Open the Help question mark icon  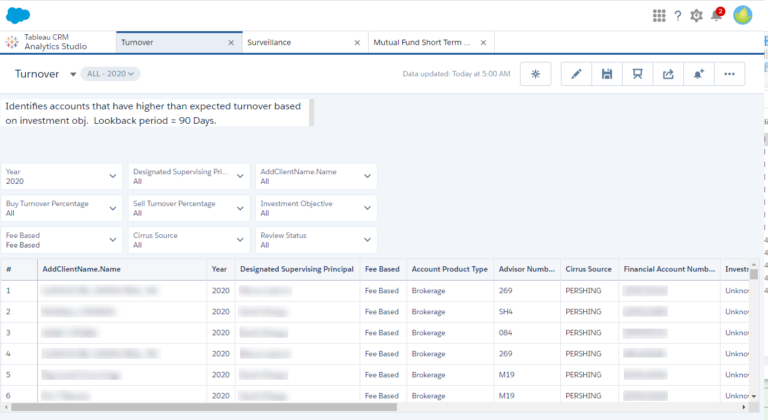[677, 16]
